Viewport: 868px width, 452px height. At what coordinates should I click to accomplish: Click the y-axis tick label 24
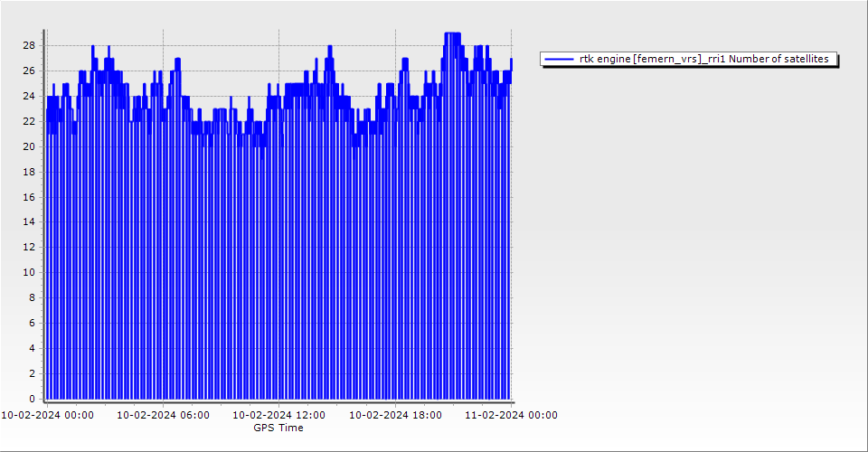(x=29, y=96)
